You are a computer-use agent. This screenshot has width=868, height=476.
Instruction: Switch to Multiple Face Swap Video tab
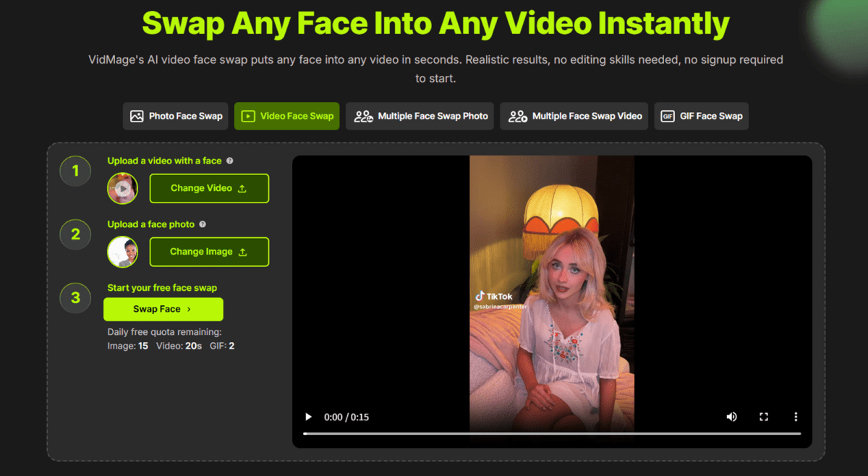(x=574, y=116)
